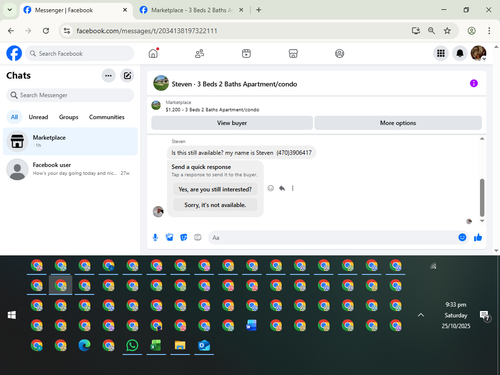Choose a sticker icon
Screen dimensions: 500x375
click(183, 237)
